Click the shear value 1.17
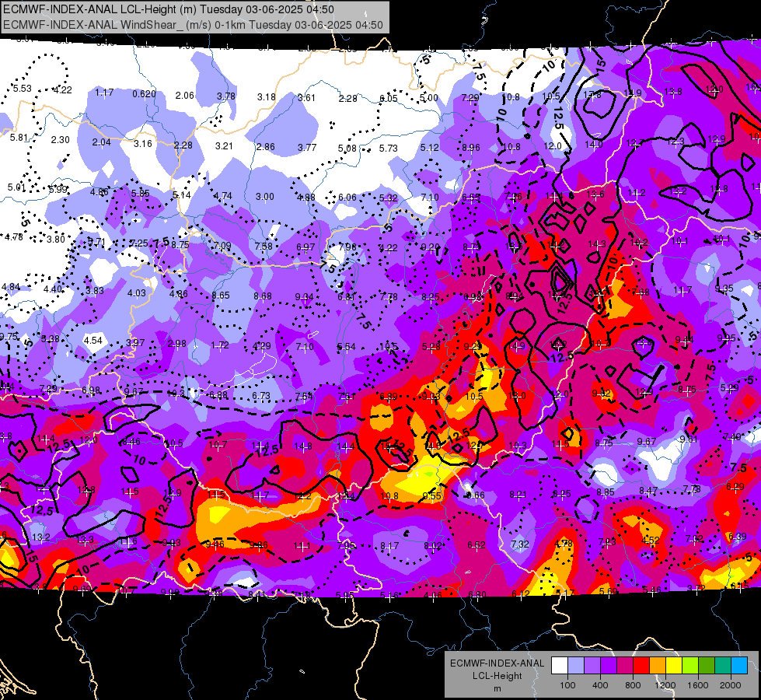Screen dimensions: 761x700 click(104, 93)
